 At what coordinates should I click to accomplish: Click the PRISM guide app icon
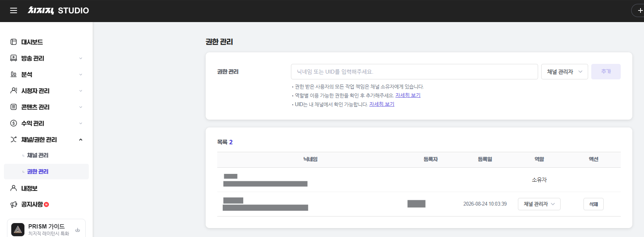(x=18, y=230)
